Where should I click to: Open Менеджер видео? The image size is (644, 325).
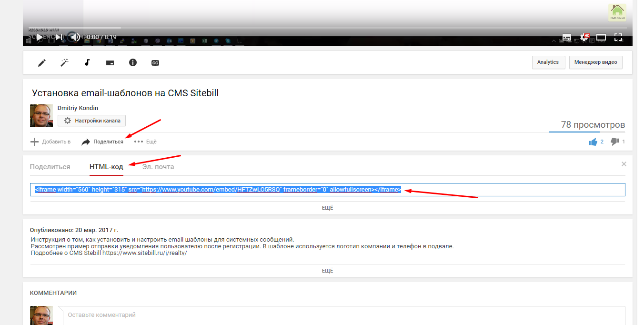[x=595, y=62]
